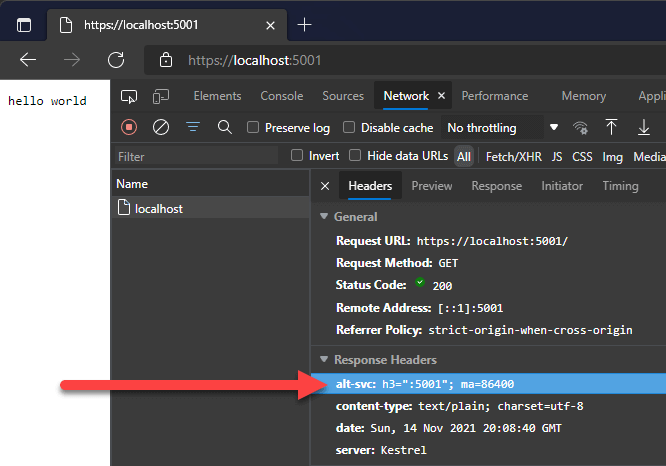Stop recording network log
Screen dimensions: 666x466
pyautogui.click(x=129, y=127)
